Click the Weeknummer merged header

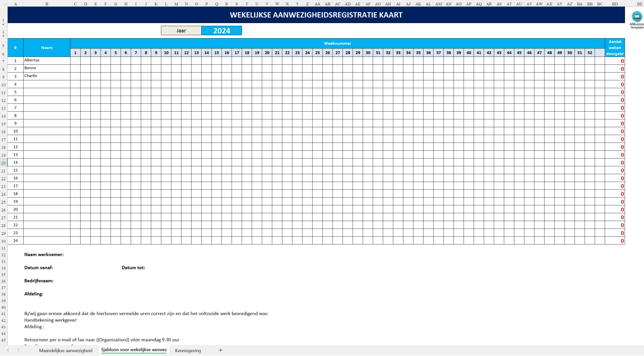[x=338, y=43]
